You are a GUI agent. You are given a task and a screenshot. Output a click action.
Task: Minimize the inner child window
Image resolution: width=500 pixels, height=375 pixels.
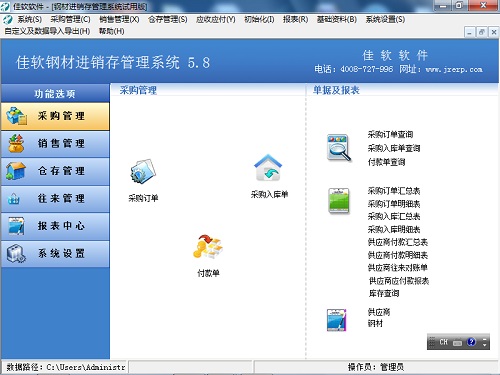pyautogui.click(x=469, y=32)
